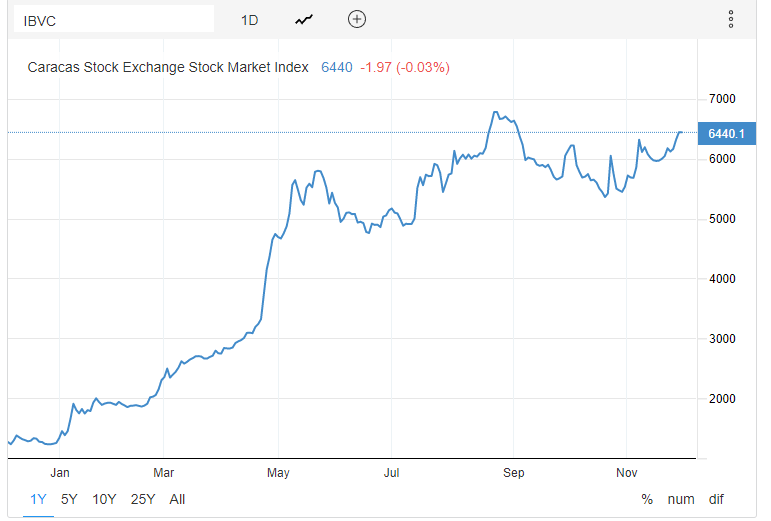Click the Jan label on the time axis

[x=60, y=471]
